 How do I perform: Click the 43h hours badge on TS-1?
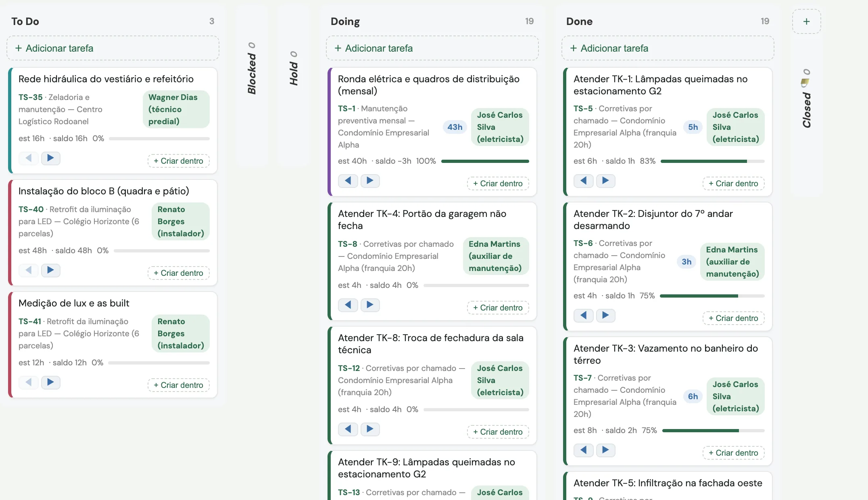pyautogui.click(x=455, y=127)
